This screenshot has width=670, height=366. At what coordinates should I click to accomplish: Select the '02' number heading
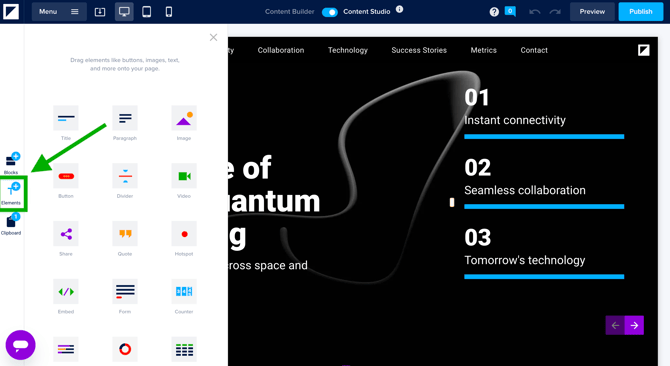coord(477,168)
